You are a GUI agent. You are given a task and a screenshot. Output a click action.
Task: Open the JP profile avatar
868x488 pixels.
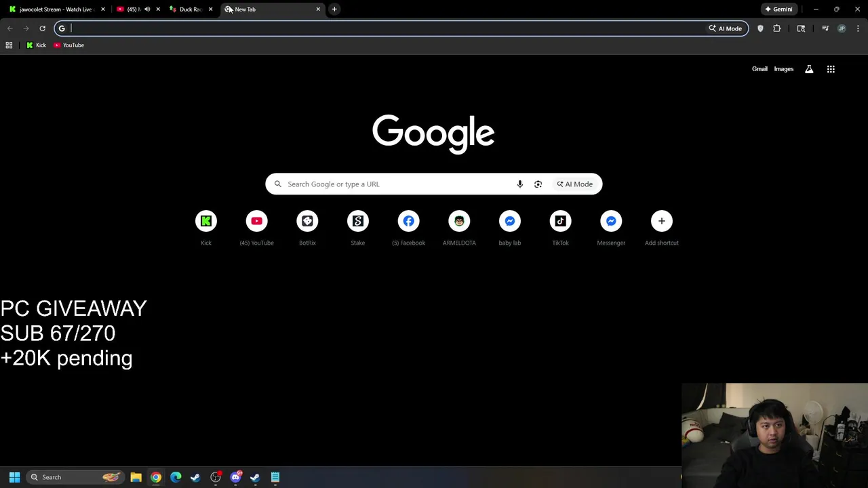[842, 28]
